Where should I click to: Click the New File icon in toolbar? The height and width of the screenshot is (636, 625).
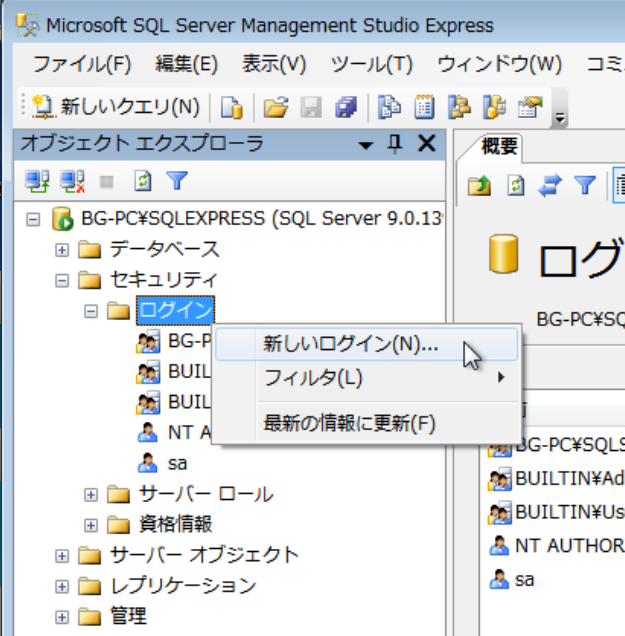click(232, 107)
